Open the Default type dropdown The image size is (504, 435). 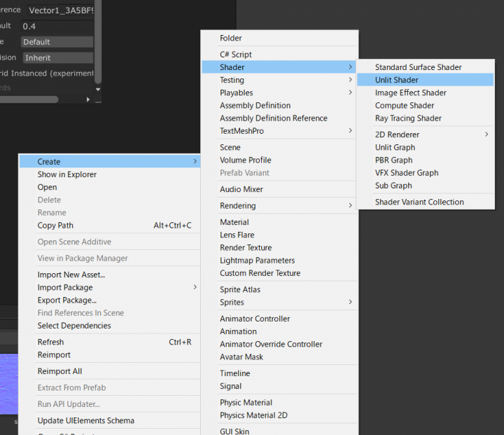pos(56,42)
